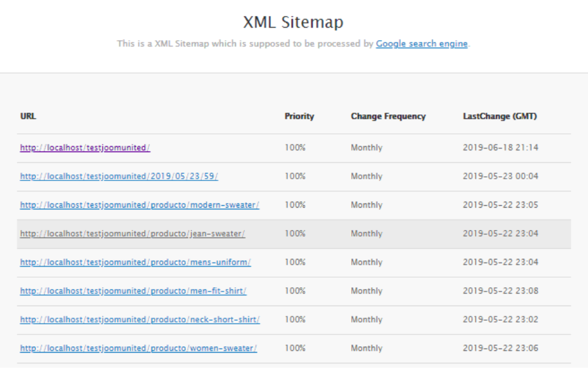
Task: Click the jean-sweater product link
Action: [x=132, y=234]
